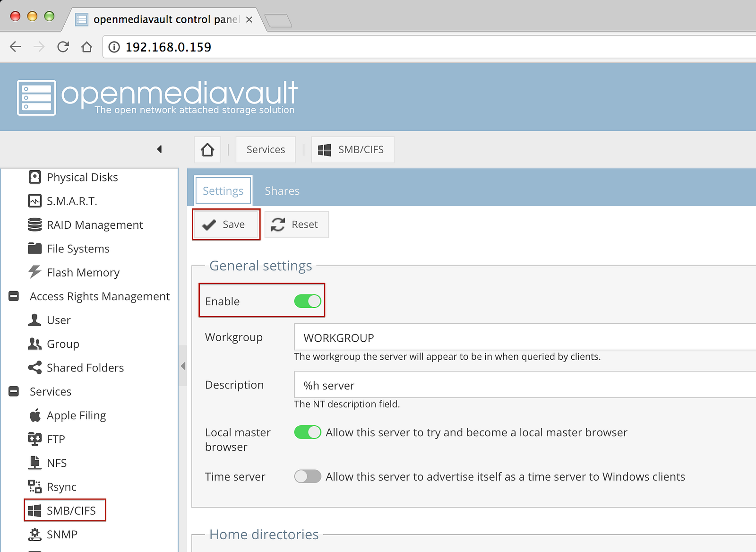Click the SMB/CIFS breadcrumb button
Screen dimensions: 756x552
[x=352, y=150]
